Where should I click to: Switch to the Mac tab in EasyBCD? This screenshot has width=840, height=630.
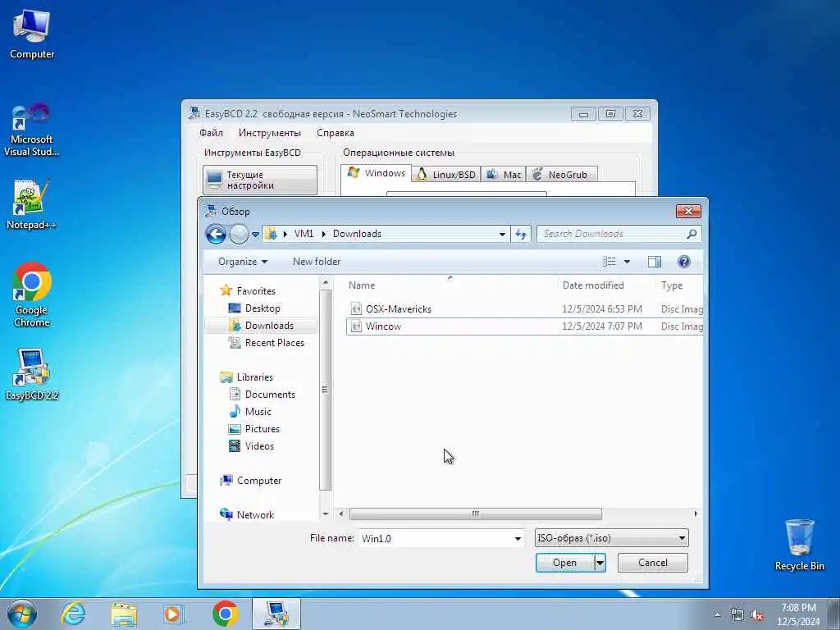point(504,175)
